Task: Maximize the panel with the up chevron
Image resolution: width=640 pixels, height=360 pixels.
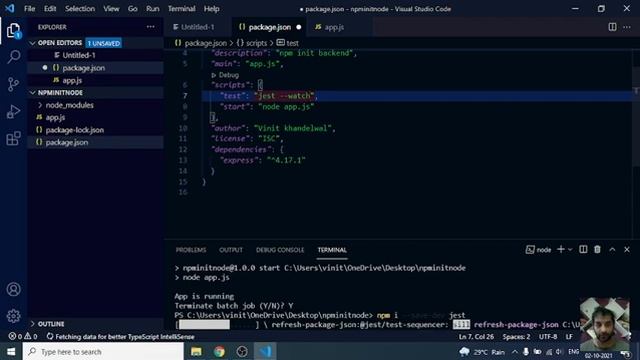Action: click(612, 249)
